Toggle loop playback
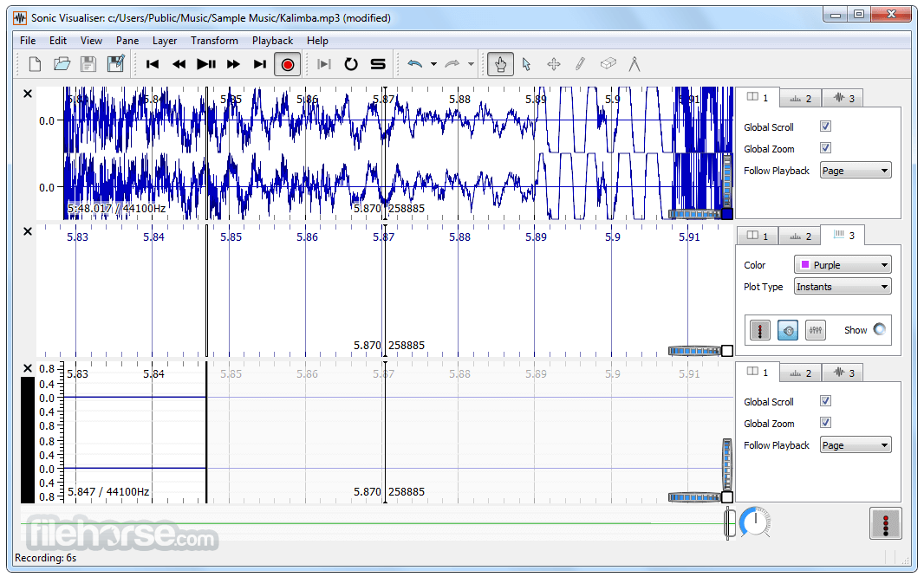The image size is (924, 577). coord(351,64)
